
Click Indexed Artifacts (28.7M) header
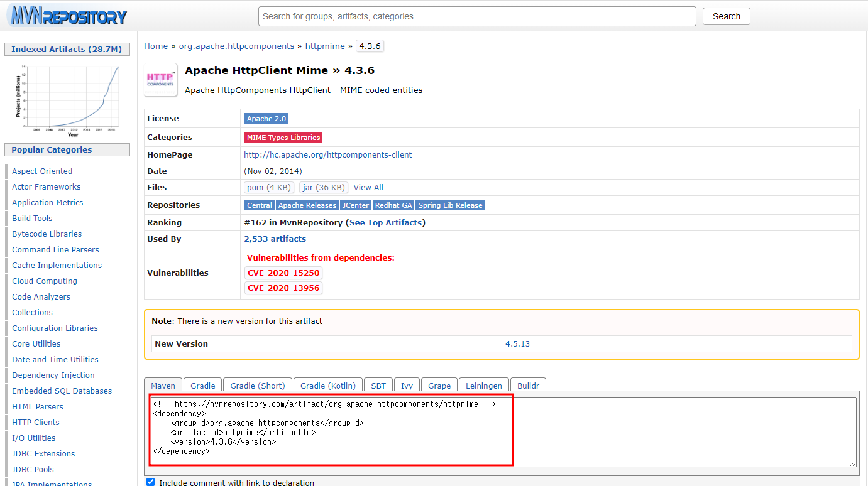click(x=67, y=50)
